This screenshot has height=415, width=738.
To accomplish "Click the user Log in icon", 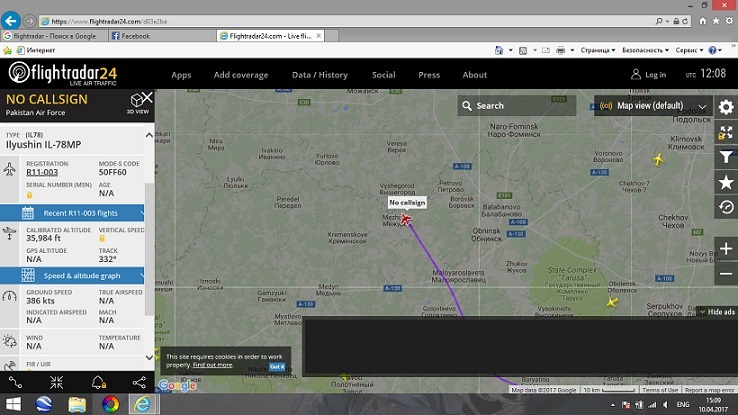I will pos(635,74).
